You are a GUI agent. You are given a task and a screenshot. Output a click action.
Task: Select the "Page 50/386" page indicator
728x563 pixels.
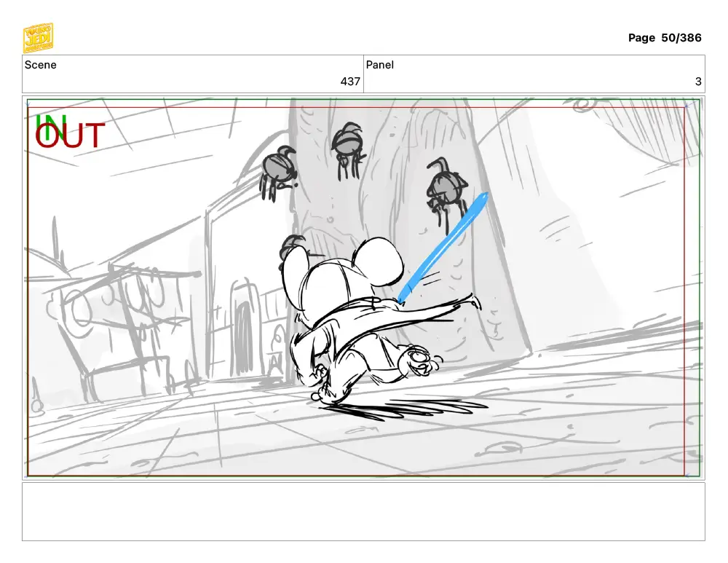click(x=665, y=38)
